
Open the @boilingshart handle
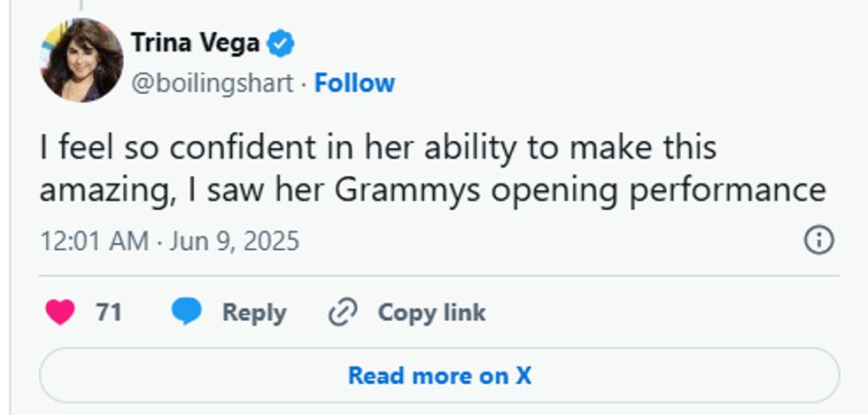(x=212, y=83)
